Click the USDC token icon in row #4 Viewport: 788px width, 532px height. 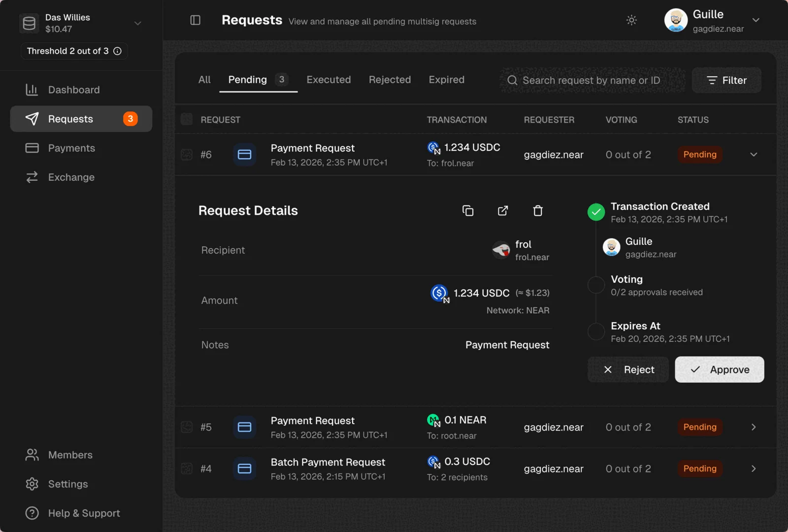[x=433, y=462]
